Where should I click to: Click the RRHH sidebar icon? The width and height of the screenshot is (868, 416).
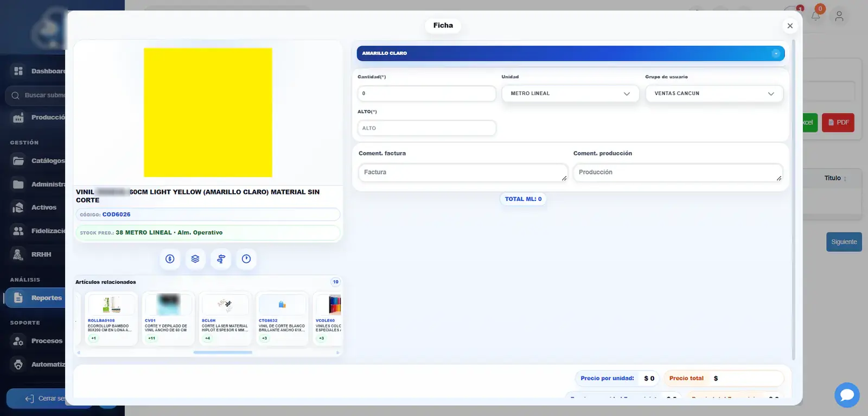point(18,254)
